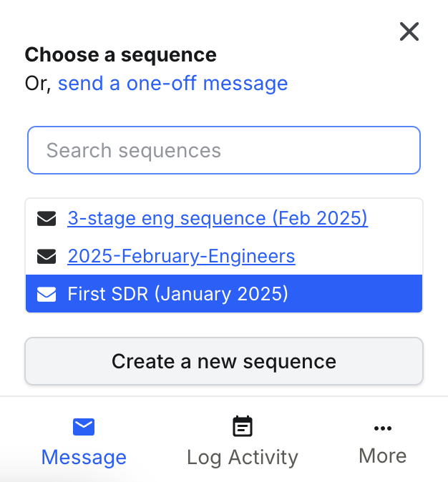Screen dimensions: 448x482
Task: Click the Choose a sequence heading
Action: tap(121, 55)
